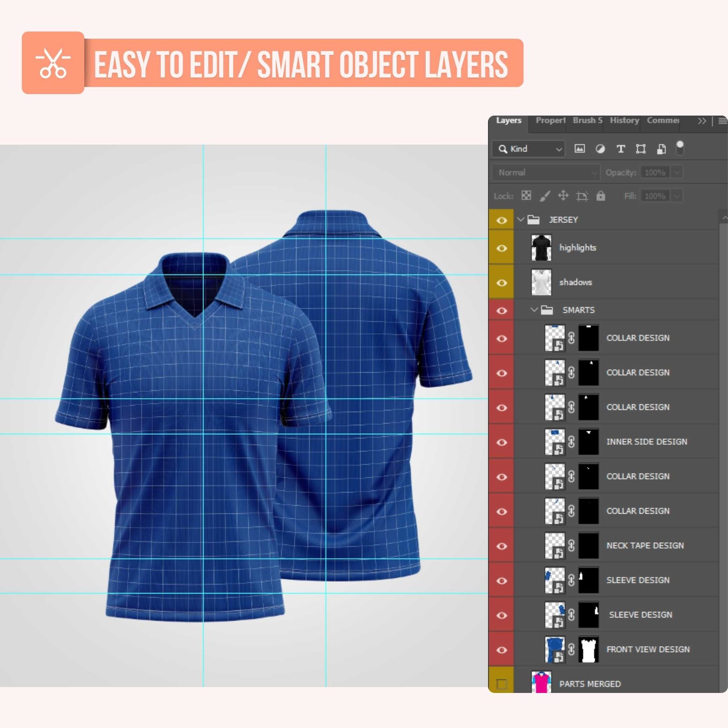Click the SMARTS group folder icon
The height and width of the screenshot is (728, 728).
click(546, 310)
